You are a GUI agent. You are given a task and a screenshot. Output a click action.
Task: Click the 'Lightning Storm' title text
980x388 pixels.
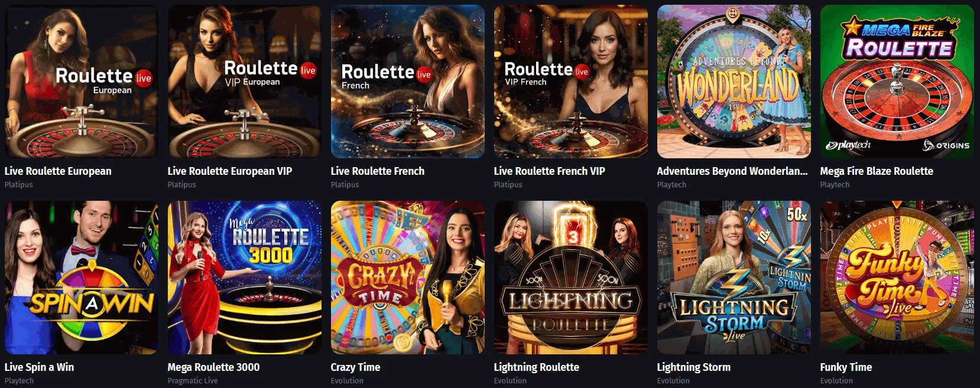click(x=694, y=367)
